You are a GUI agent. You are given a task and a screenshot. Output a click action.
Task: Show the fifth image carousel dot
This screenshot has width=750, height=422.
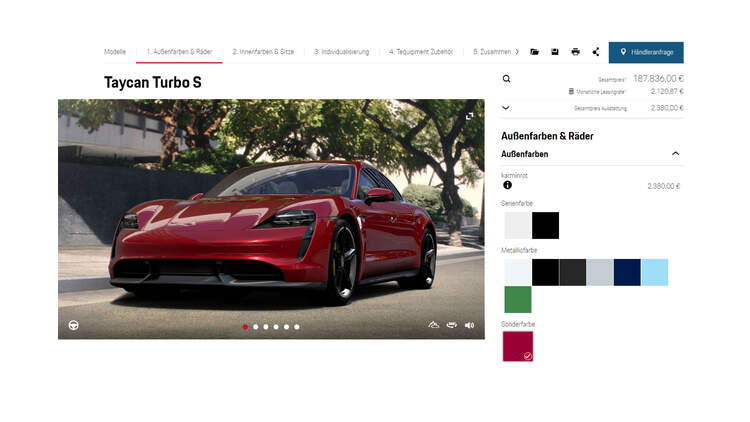pos(287,327)
